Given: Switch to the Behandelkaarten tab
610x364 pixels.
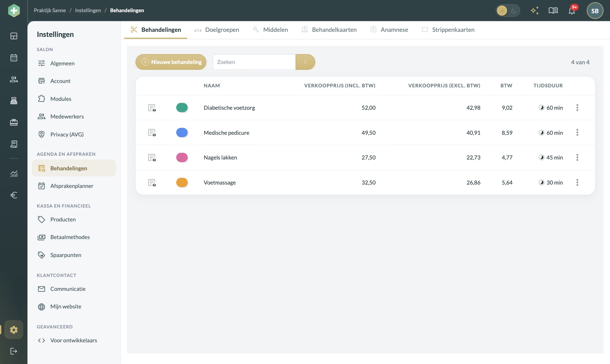Looking at the screenshot, I should (x=329, y=30).
